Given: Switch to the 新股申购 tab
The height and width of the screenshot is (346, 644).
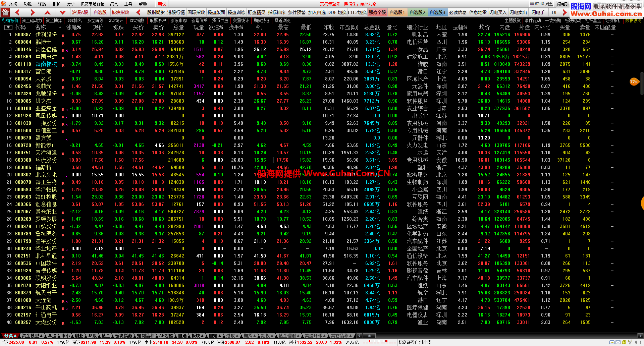Looking at the screenshot, I should (x=179, y=21).
